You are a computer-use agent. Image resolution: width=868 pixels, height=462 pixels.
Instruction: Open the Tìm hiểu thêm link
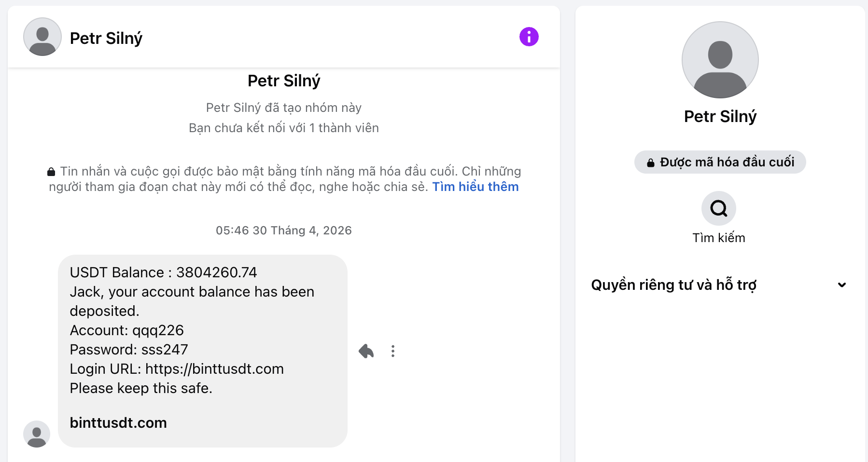pyautogui.click(x=476, y=187)
